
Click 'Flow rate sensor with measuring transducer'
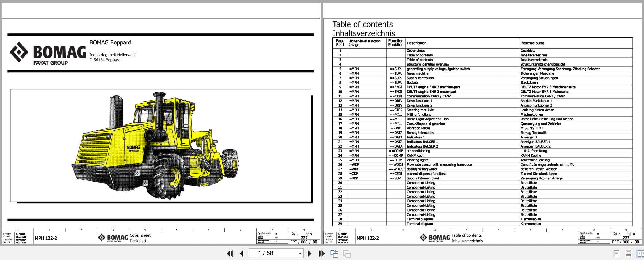click(x=440, y=164)
